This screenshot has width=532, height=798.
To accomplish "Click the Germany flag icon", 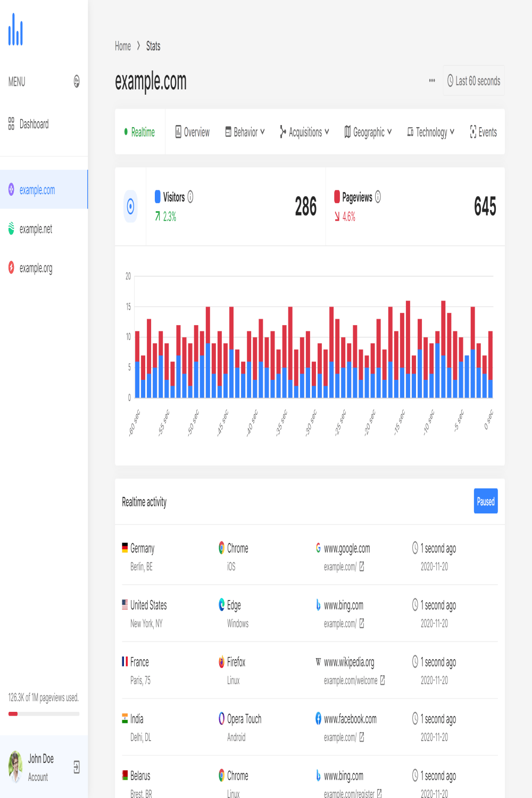I will (125, 547).
